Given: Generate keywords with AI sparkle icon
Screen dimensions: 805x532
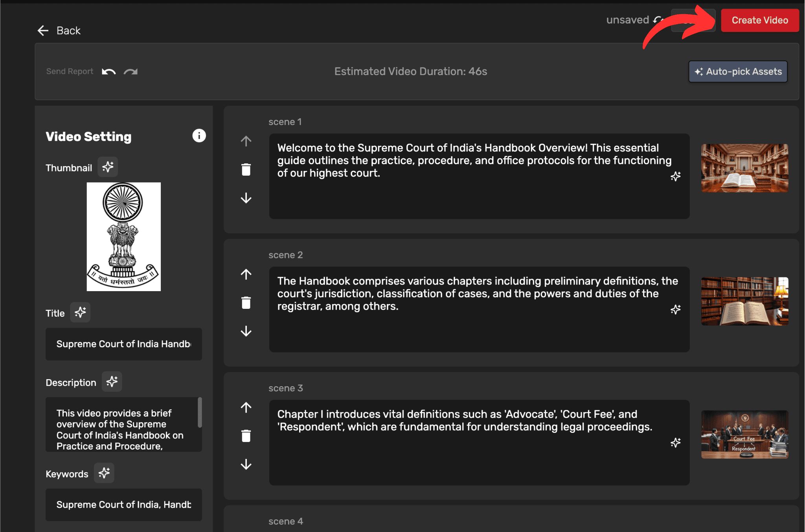Looking at the screenshot, I should coord(104,473).
